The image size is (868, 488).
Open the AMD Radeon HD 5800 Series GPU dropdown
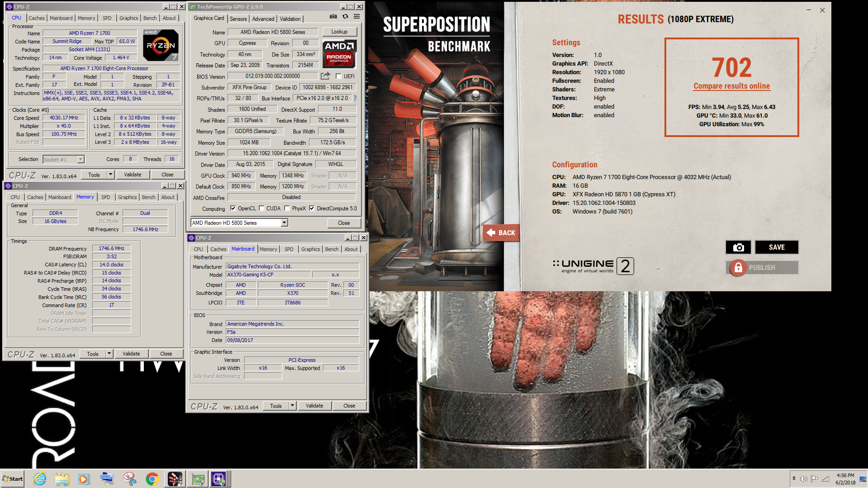click(x=285, y=223)
